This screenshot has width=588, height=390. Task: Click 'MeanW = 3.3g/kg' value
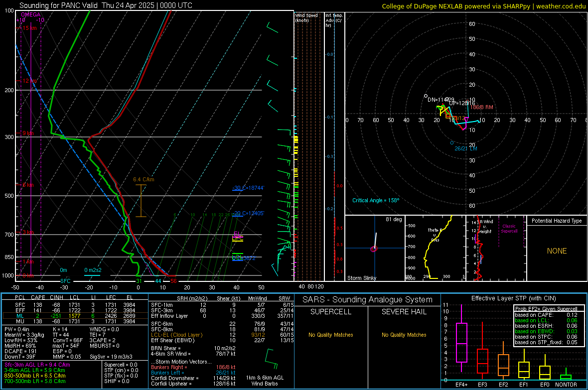tap(25, 335)
